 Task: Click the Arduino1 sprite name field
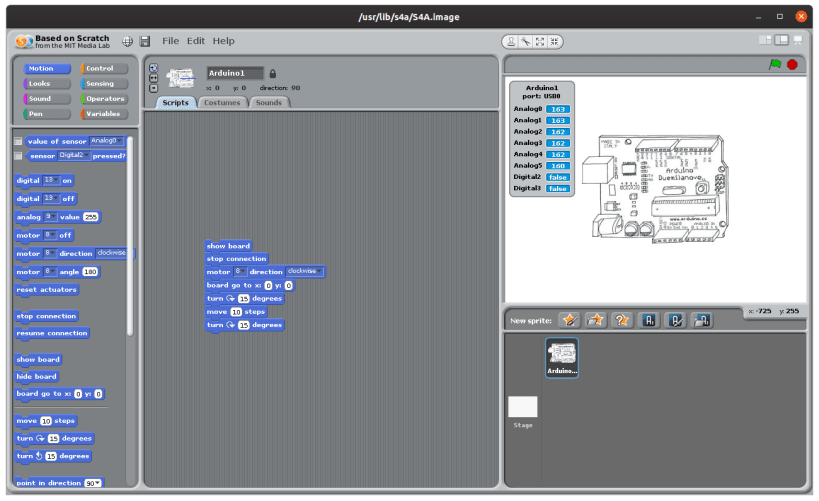tap(235, 73)
